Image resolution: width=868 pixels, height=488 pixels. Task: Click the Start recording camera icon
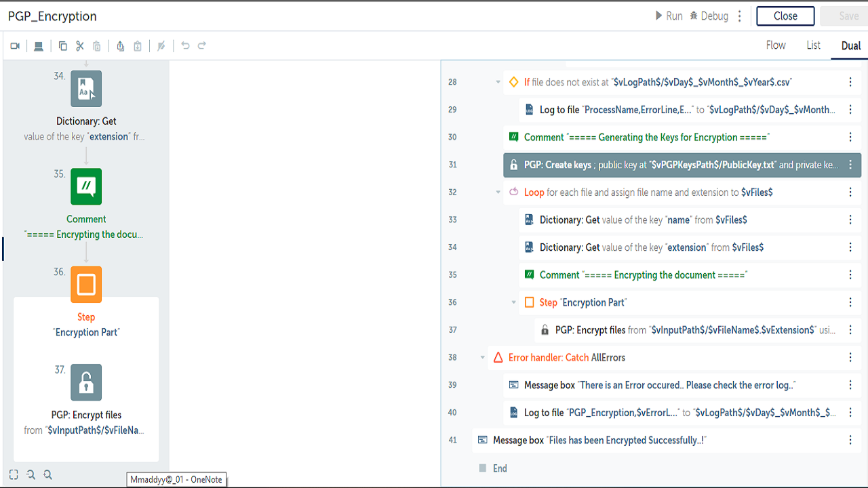pos(15,46)
